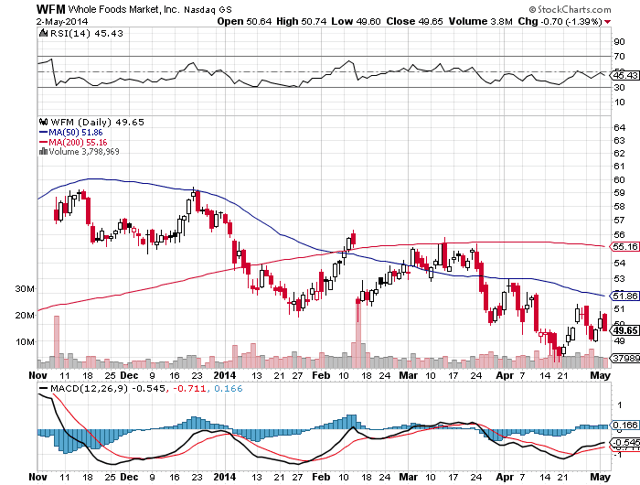Click the WFM ticker symbol title
The width and height of the screenshot is (640, 485).
51,9
